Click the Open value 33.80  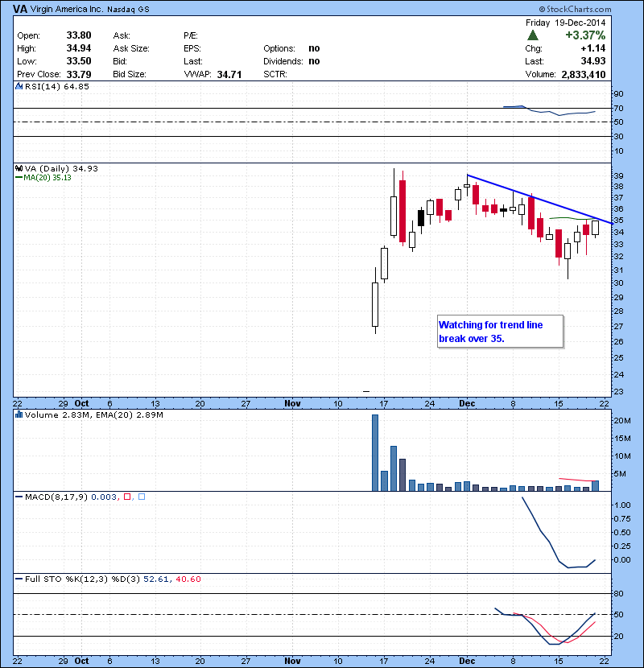click(79, 35)
